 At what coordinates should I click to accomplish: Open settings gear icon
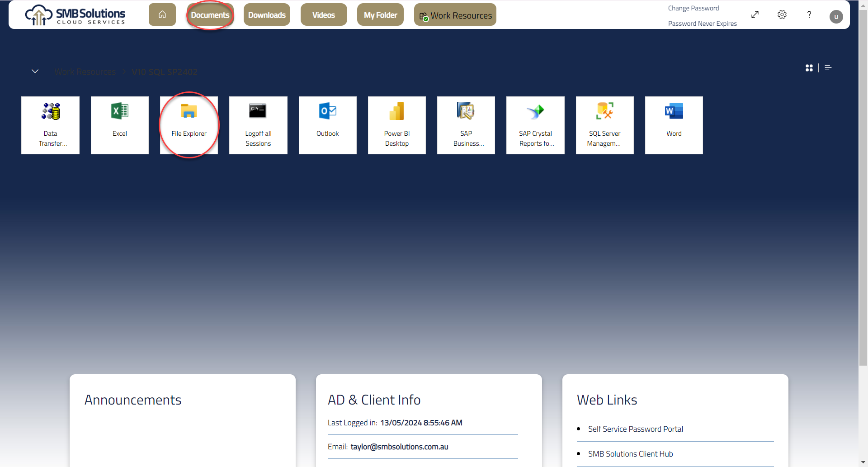[x=782, y=14]
